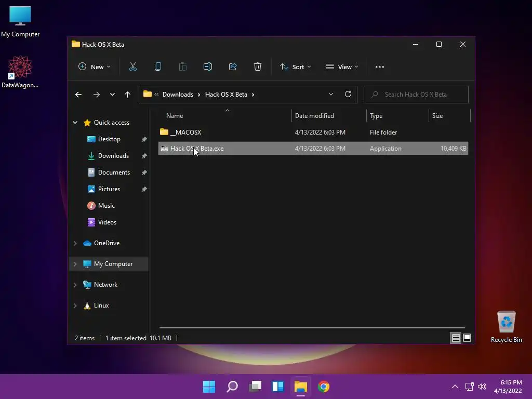Switch to large thumbnails view in status bar
The image size is (532, 399).
[467, 338]
